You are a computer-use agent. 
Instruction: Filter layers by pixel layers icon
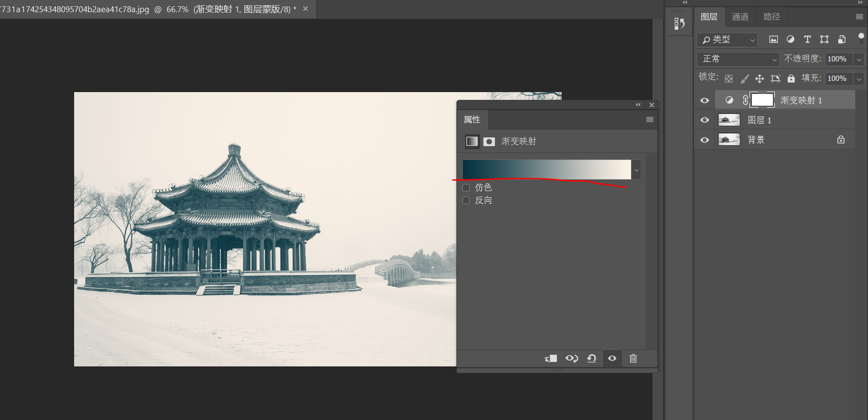coord(773,39)
